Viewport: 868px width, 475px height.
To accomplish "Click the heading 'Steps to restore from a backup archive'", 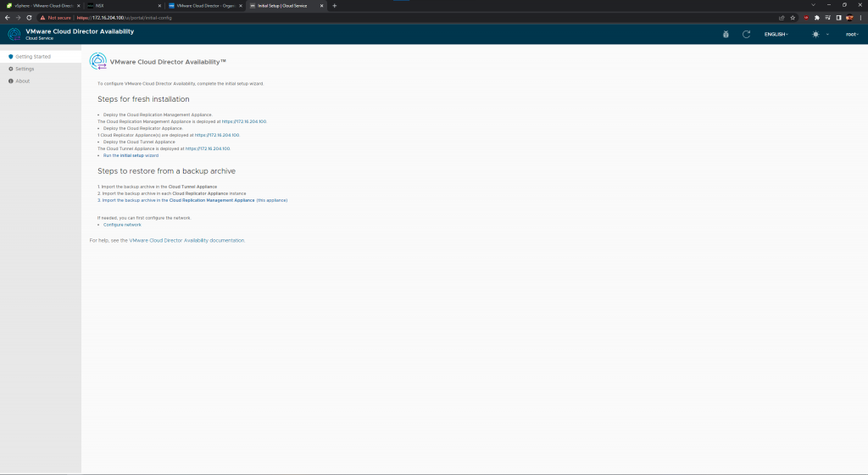I will click(167, 171).
